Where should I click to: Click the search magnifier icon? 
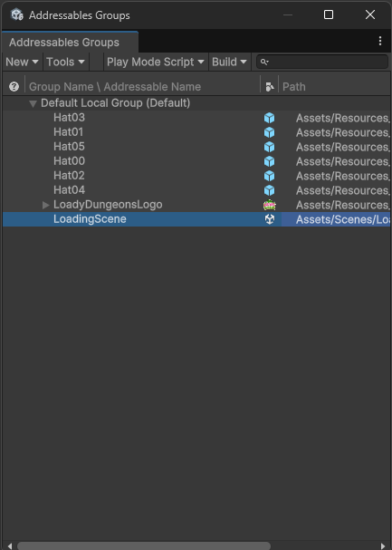pos(264,63)
